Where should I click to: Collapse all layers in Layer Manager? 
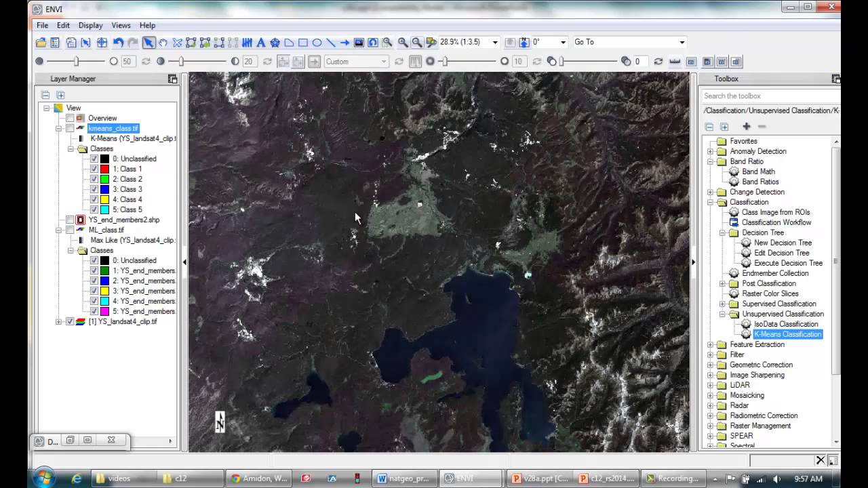coord(45,95)
